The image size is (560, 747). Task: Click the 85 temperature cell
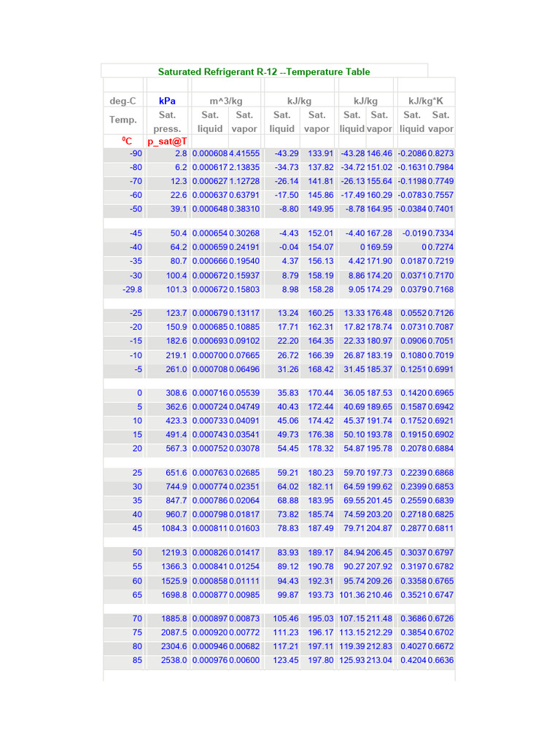coord(137,660)
